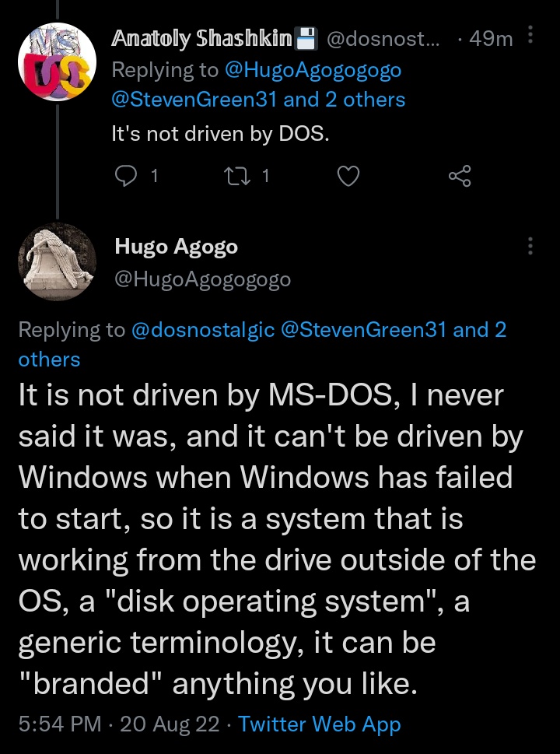560x754 pixels.
Task: Open @StevenGreen31 mention in Hugo's reply
Action: [363, 330]
